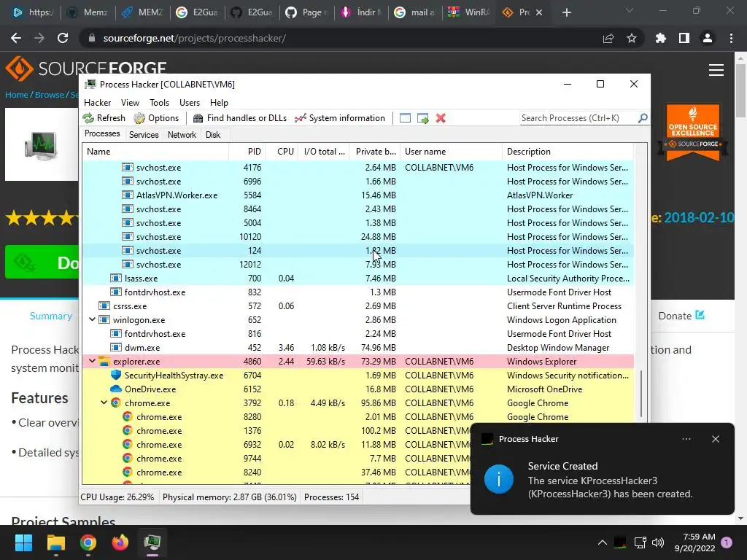747x560 pixels.
Task: Sort by Private bytes column header
Action: click(375, 152)
